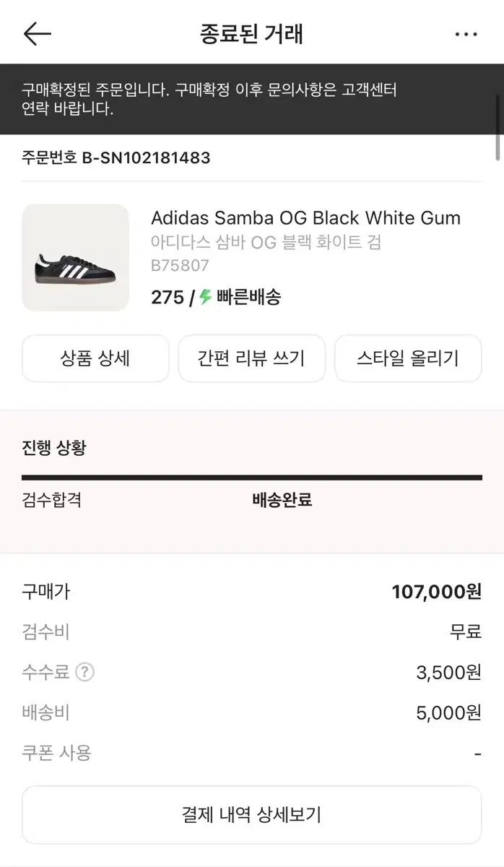Tap the size label 275
The width and height of the screenshot is (504, 867).
click(x=168, y=297)
